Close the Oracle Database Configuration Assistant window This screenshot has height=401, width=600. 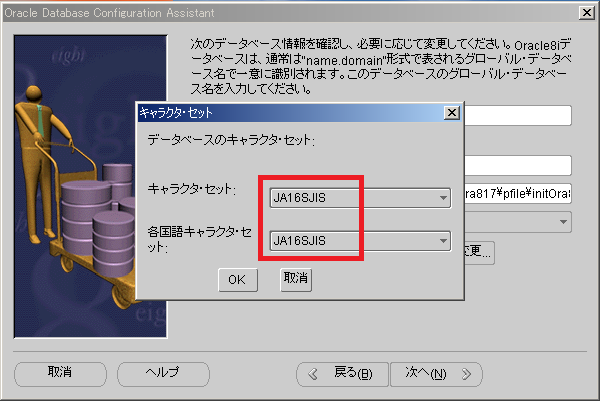587,13
